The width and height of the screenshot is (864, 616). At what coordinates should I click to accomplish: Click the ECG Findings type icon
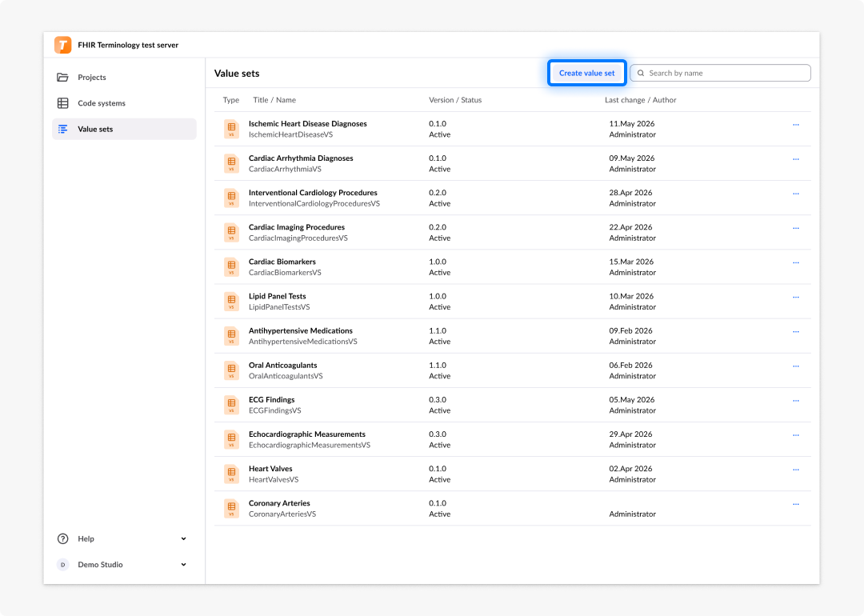[x=231, y=405]
